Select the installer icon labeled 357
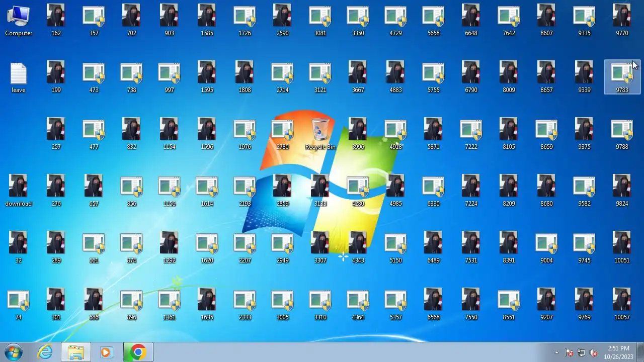Image resolution: width=644 pixels, height=362 pixels. click(x=94, y=21)
